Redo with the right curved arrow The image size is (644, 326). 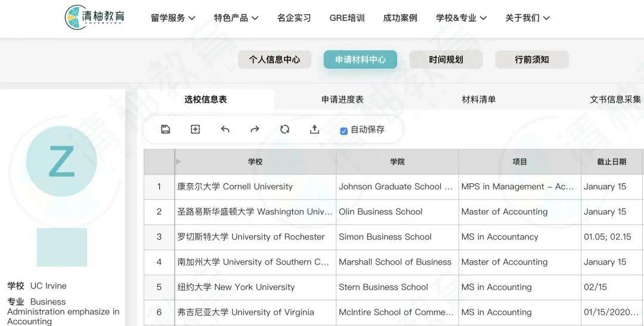click(255, 129)
